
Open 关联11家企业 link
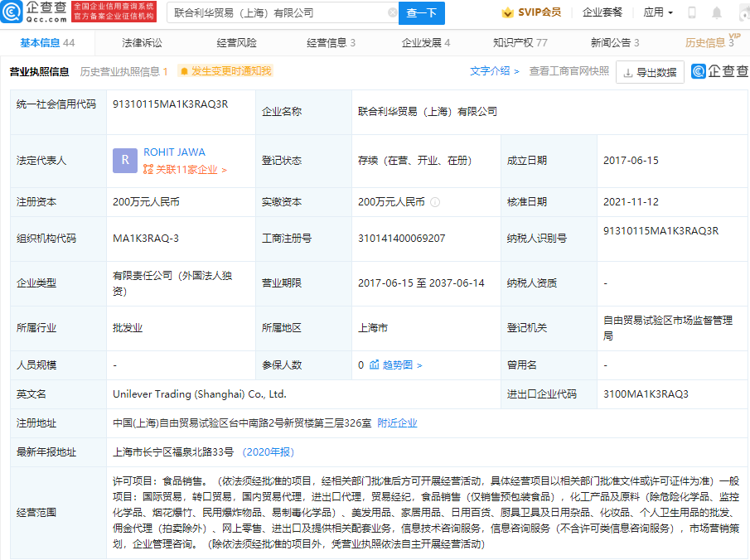pyautogui.click(x=185, y=170)
